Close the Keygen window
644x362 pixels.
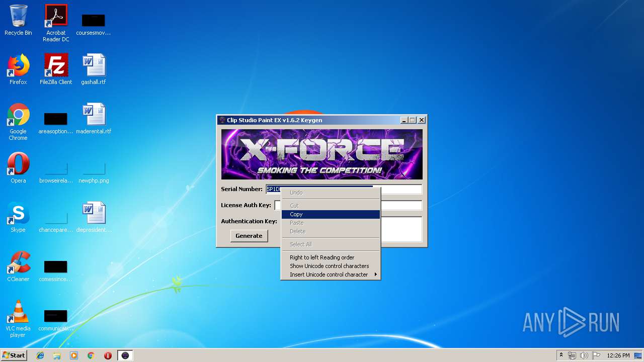[422, 120]
